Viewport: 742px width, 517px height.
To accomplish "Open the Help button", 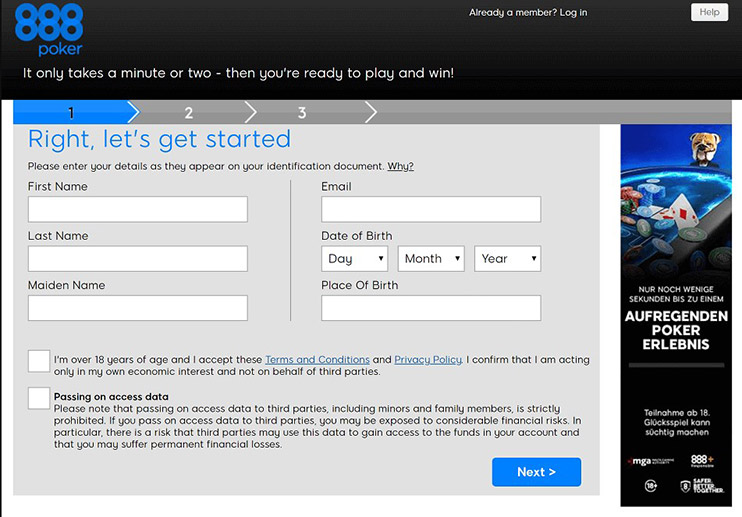I will coord(709,12).
